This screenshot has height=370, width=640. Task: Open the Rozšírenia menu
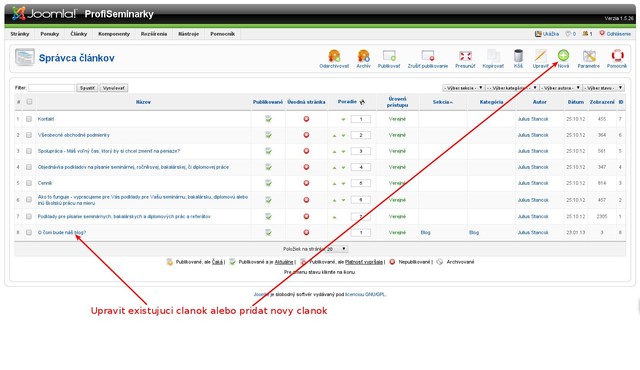pyautogui.click(x=154, y=34)
